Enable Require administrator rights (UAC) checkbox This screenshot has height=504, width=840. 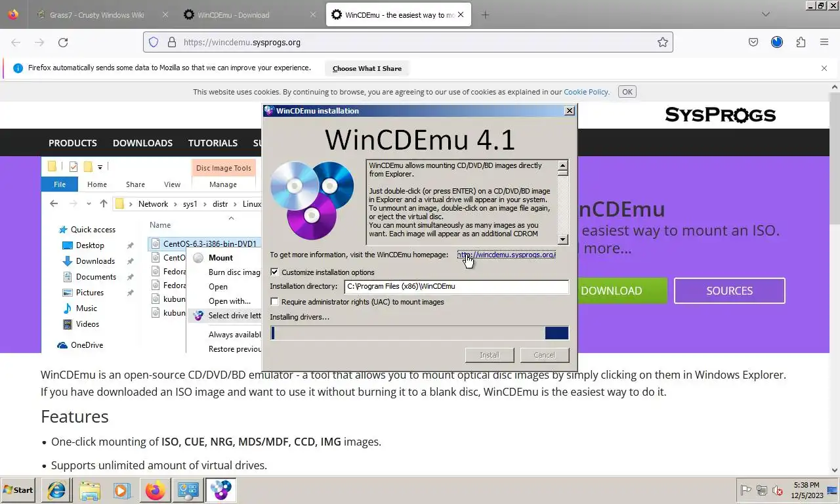point(274,302)
